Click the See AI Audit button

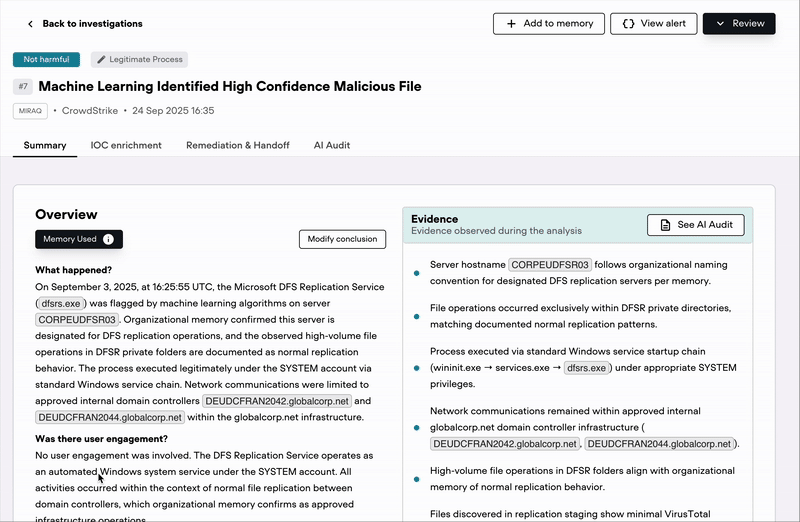tap(695, 225)
